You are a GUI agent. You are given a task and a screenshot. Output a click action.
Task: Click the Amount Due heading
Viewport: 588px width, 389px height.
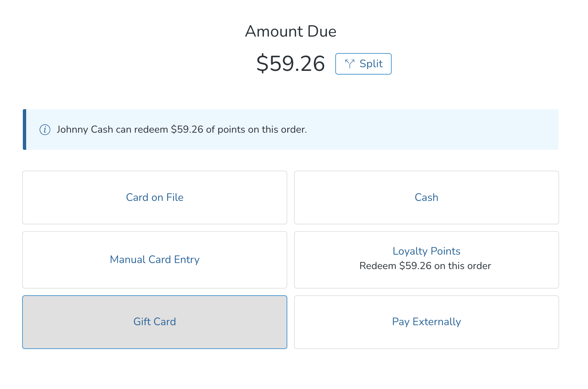[x=291, y=31]
